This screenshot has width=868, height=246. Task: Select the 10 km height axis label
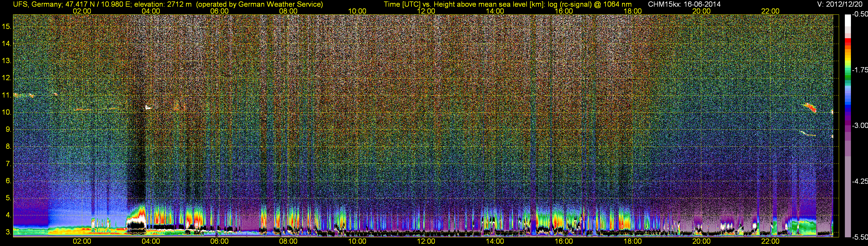click(x=7, y=112)
